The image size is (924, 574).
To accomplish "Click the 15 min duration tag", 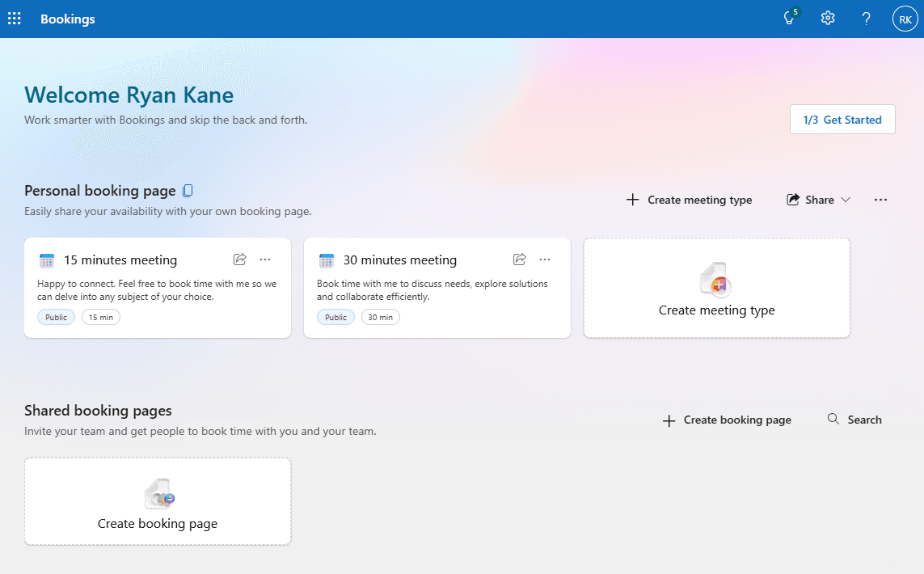I will (101, 317).
